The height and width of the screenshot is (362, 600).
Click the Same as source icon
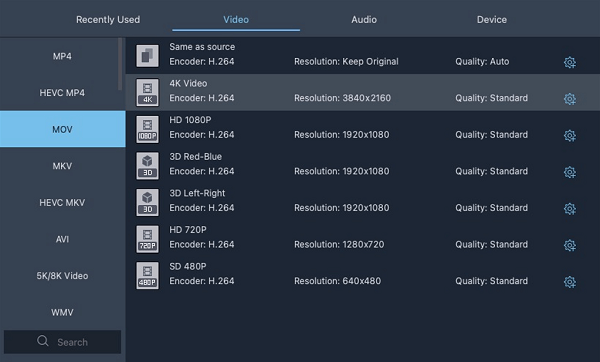147,56
